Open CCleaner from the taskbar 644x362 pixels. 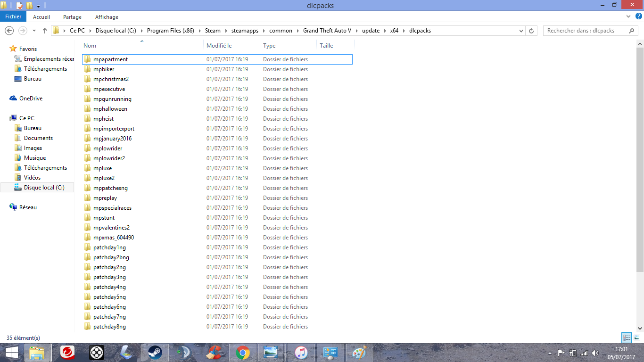pyautogui.click(x=214, y=353)
